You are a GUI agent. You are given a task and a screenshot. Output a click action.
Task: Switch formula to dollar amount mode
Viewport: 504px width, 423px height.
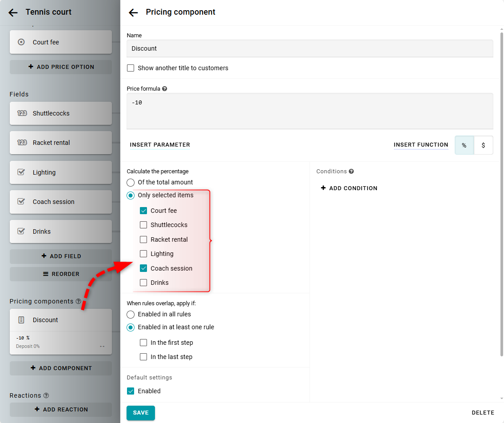pyautogui.click(x=483, y=145)
